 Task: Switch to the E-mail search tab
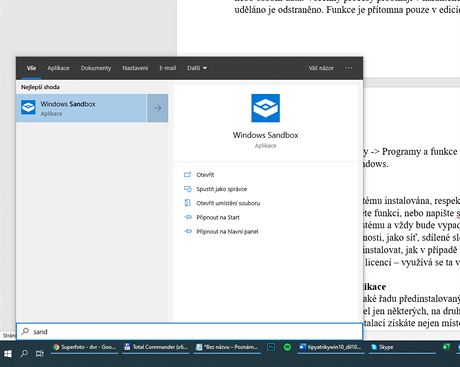[x=167, y=68]
